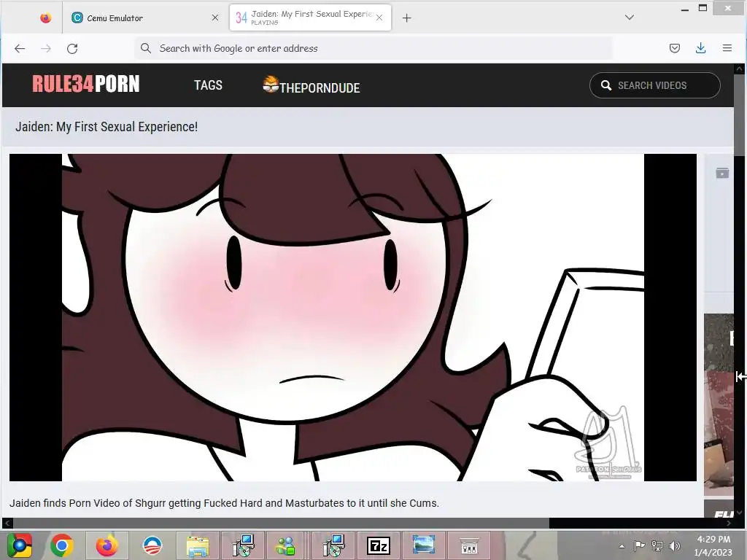Open the Firefox hamburger application menu
Image resolution: width=747 pixels, height=560 pixels.
tap(727, 48)
